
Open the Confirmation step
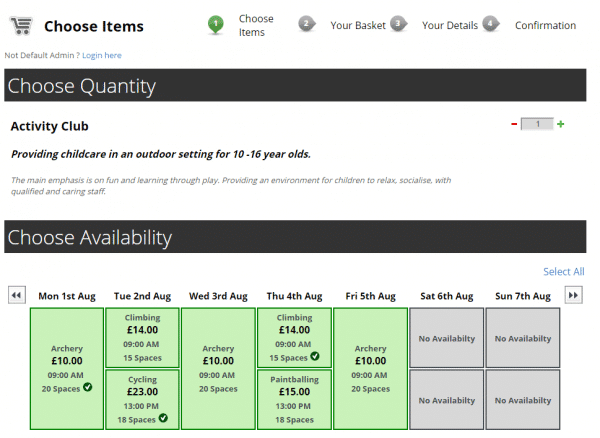(x=545, y=25)
